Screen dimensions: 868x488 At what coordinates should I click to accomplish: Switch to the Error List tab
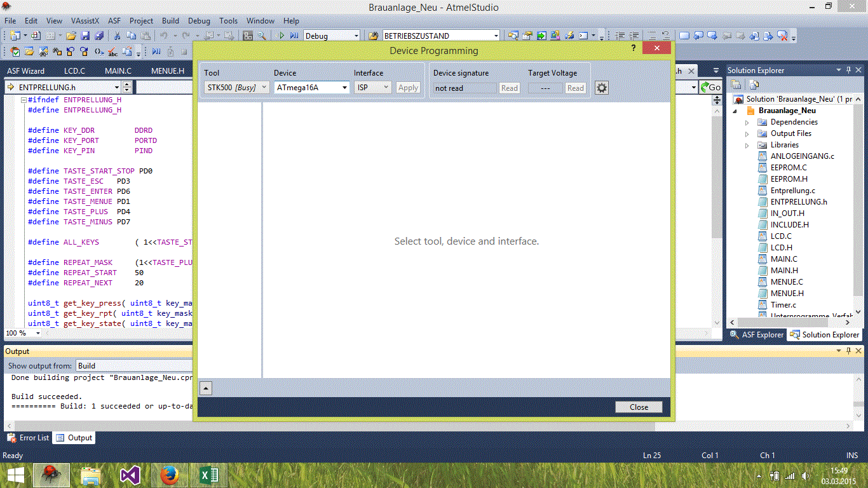[x=28, y=438]
